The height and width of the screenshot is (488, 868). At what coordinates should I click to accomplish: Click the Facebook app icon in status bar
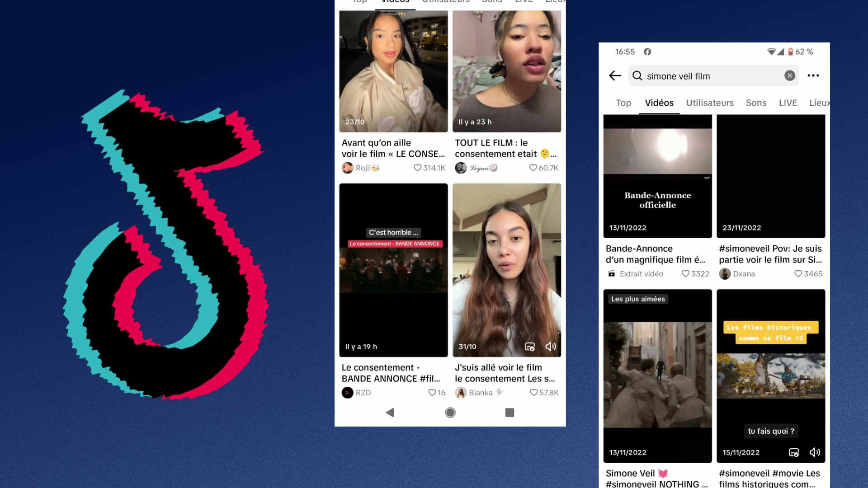pos(647,52)
